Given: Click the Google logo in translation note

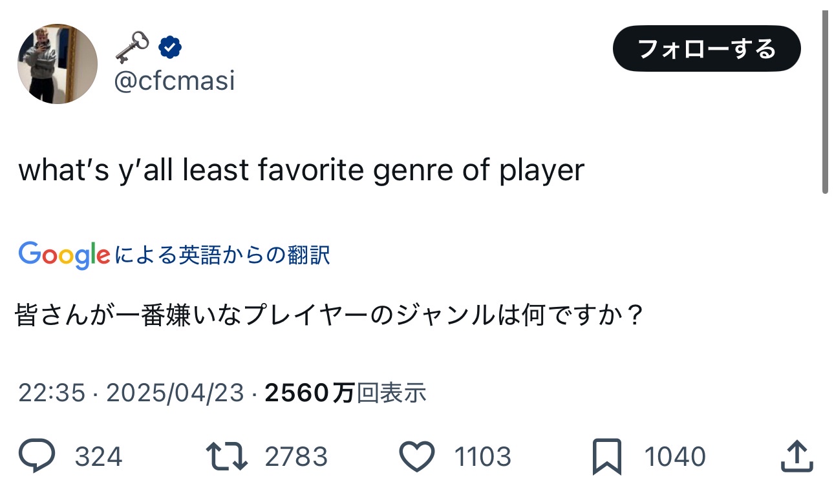Looking at the screenshot, I should [64, 255].
